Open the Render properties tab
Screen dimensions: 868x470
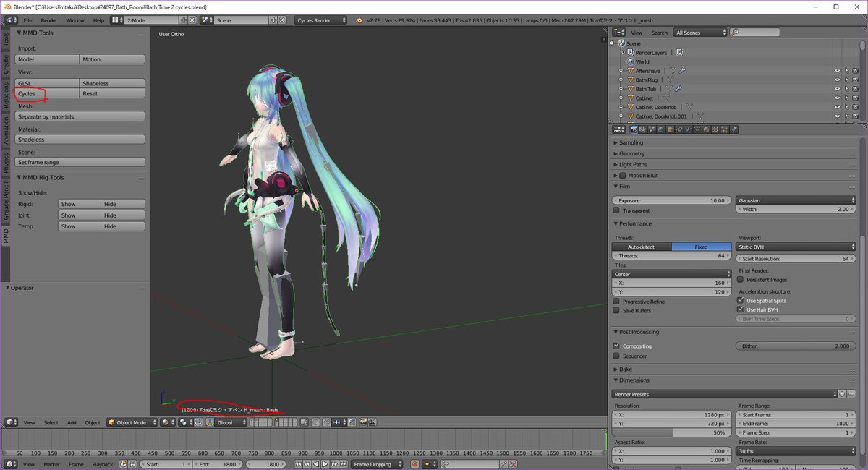pyautogui.click(x=634, y=129)
